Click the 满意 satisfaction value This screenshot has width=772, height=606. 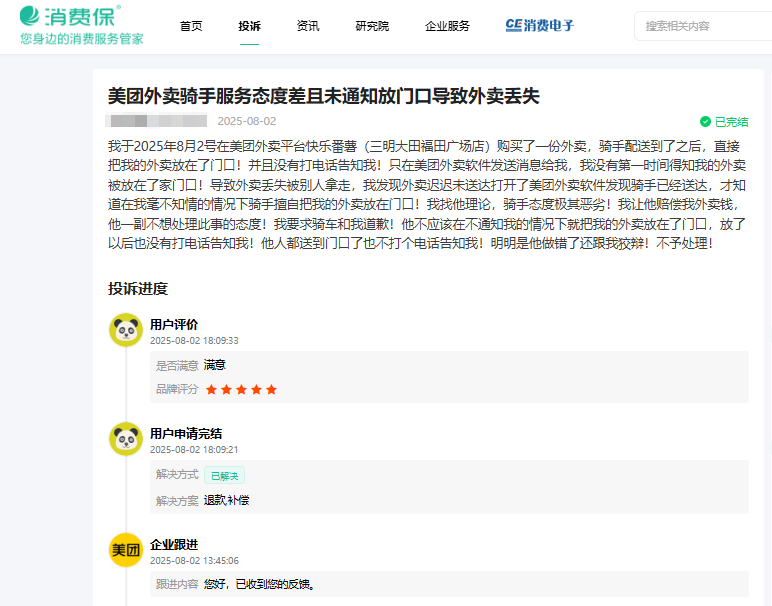(215, 365)
